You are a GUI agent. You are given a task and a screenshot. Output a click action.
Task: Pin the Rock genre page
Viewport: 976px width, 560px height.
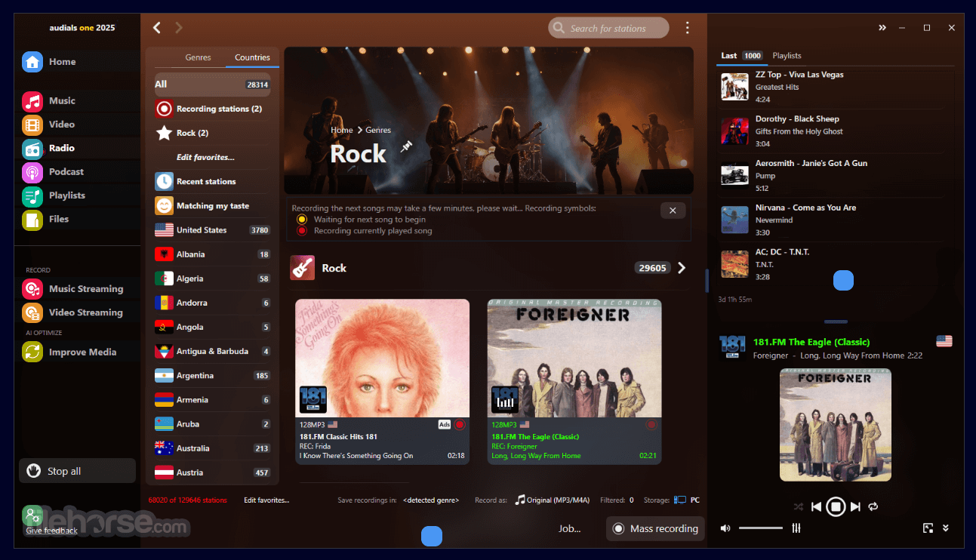pyautogui.click(x=407, y=146)
